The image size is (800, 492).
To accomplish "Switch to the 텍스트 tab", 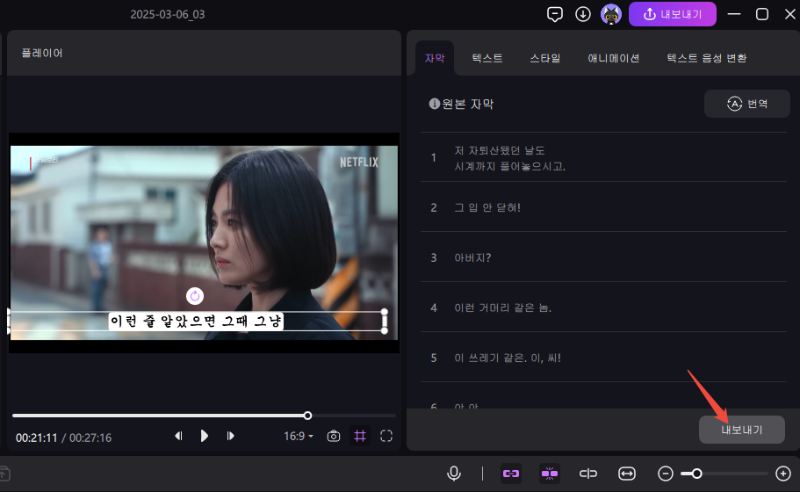I will click(487, 58).
